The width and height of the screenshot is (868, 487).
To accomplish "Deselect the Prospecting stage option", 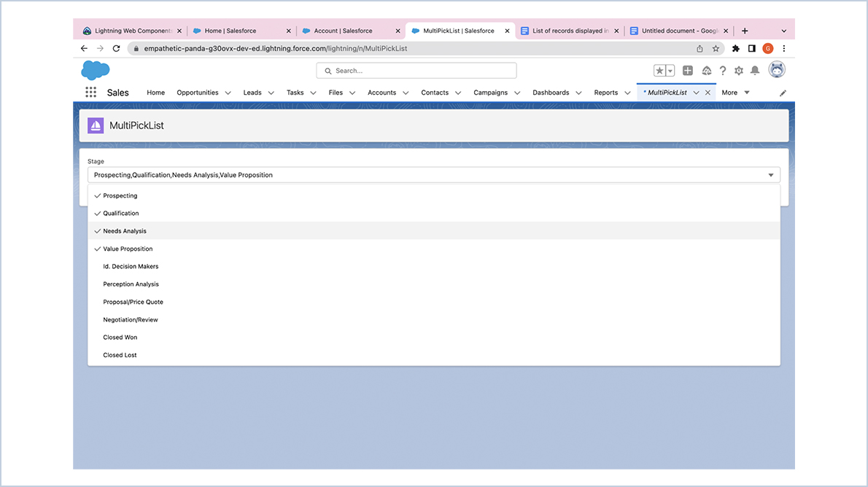I will [121, 195].
